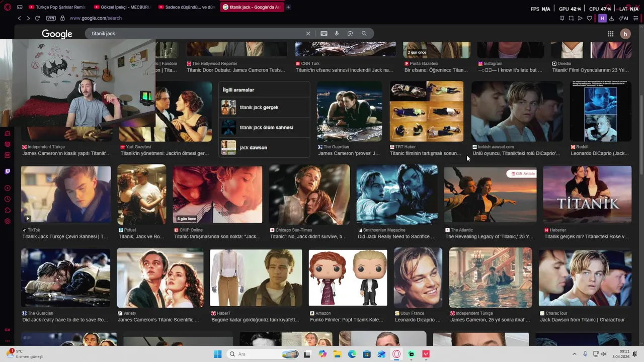Screen dimensions: 644x362
Task: Click the Opera GX logo menu
Action: (x=7, y=7)
